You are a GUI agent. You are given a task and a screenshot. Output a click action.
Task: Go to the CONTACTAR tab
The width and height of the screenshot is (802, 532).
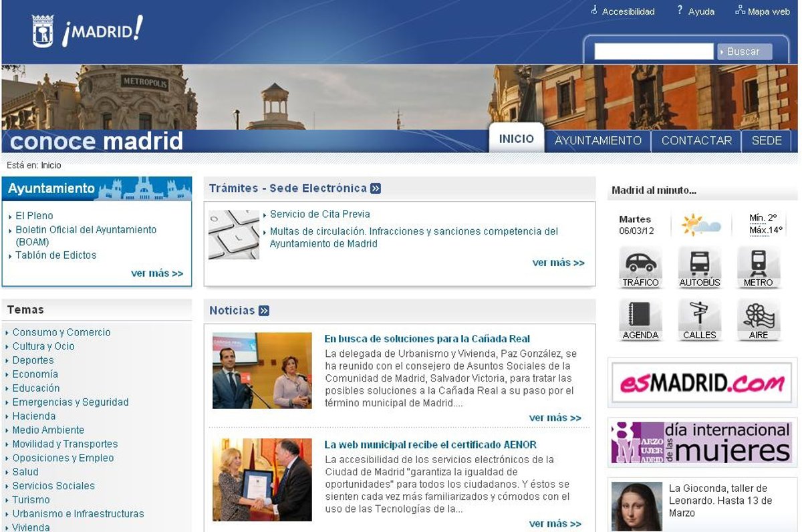696,140
